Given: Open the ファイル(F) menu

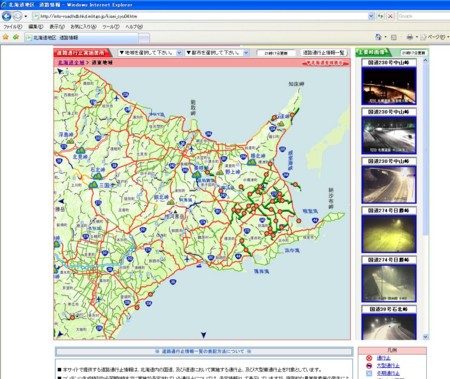Looking at the screenshot, I should 13,27.
